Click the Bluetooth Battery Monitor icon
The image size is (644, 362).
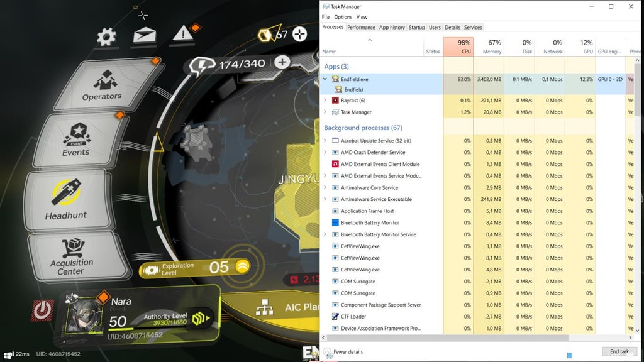335,222
